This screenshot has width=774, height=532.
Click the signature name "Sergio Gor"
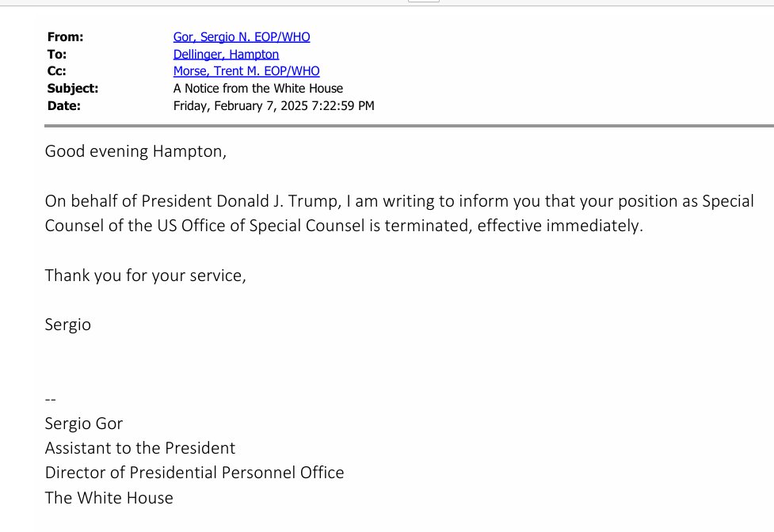click(x=84, y=424)
